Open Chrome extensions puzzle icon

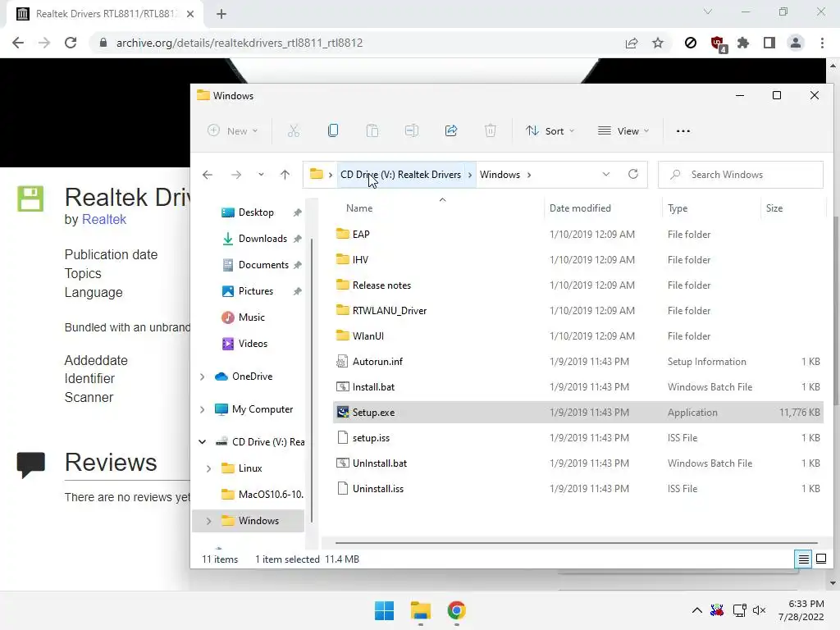[x=743, y=43]
